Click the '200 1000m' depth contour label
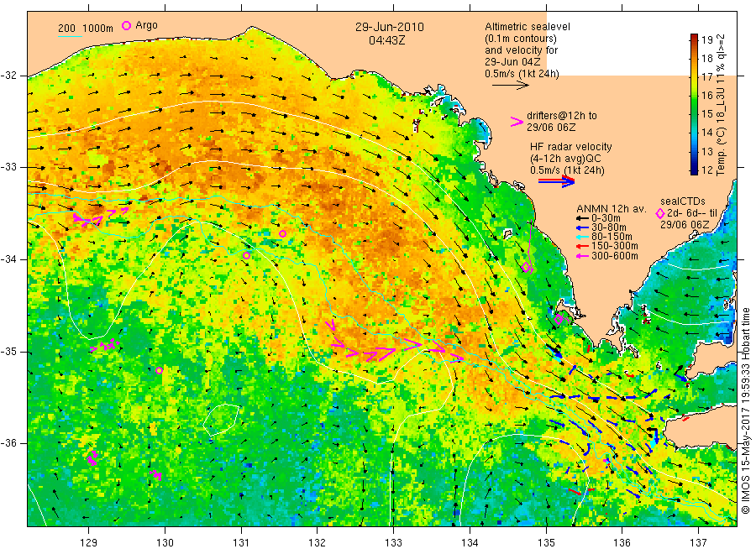 (86, 29)
